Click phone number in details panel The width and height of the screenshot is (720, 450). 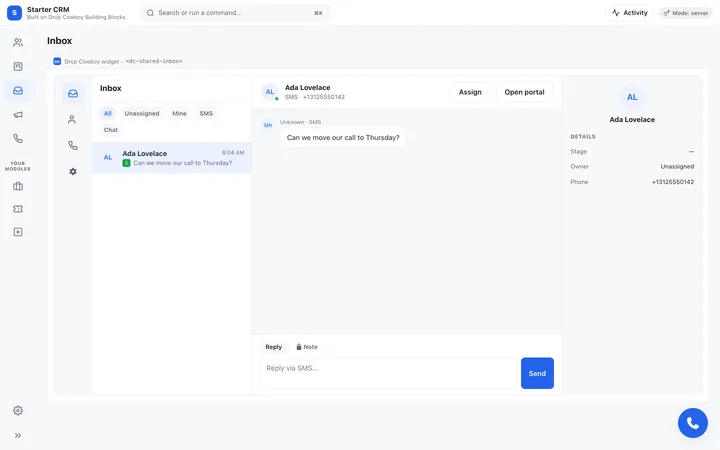(x=673, y=182)
